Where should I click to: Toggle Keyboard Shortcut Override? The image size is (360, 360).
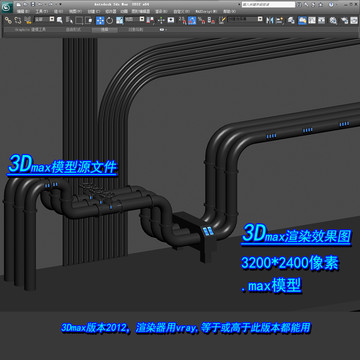pyautogui.click(x=171, y=20)
